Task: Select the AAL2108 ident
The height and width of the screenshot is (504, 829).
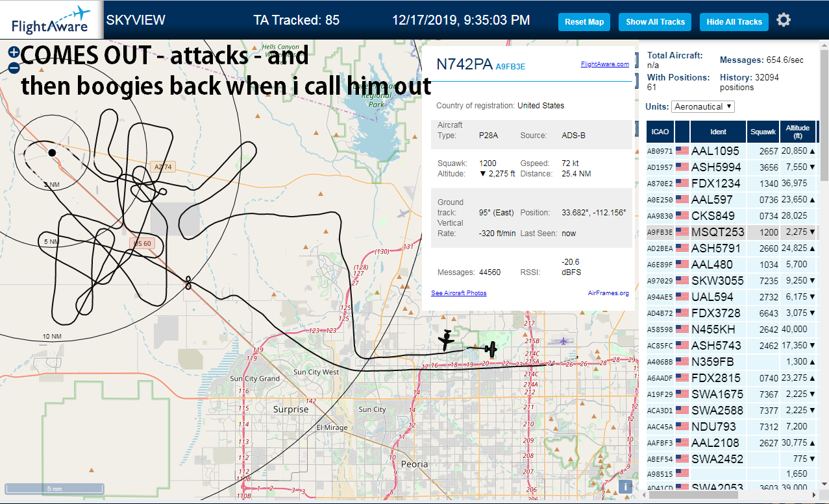Action: (715, 443)
